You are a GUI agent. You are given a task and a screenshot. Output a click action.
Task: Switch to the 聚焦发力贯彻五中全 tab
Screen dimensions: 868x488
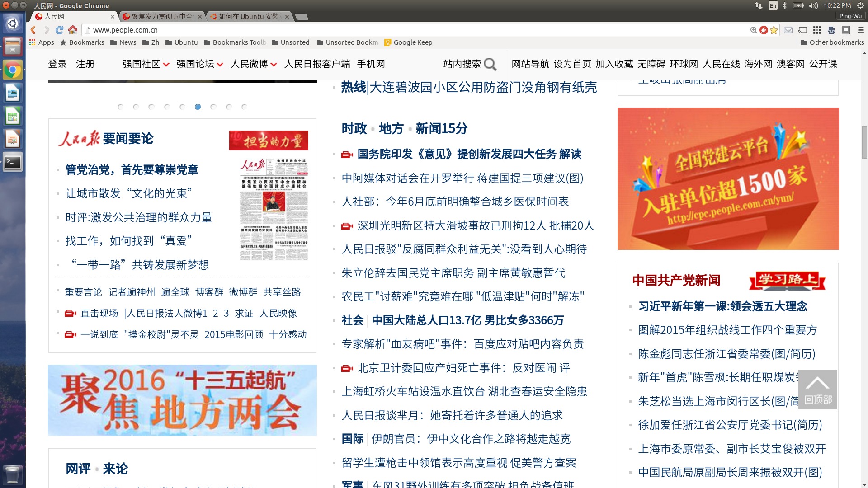(x=162, y=17)
